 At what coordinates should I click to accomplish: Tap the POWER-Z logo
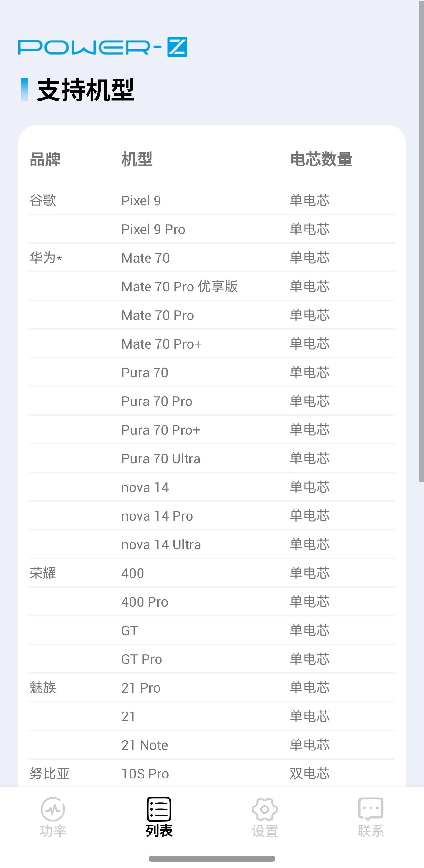click(x=102, y=47)
